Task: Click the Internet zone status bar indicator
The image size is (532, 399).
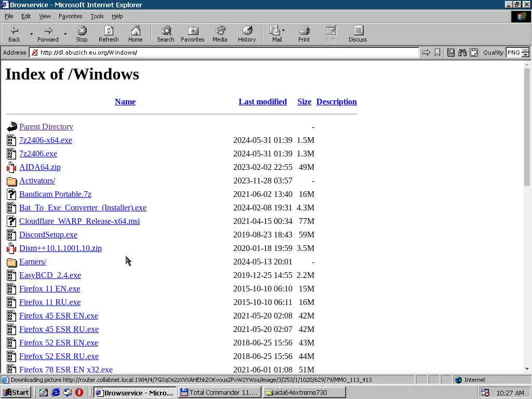Action: (x=470, y=380)
